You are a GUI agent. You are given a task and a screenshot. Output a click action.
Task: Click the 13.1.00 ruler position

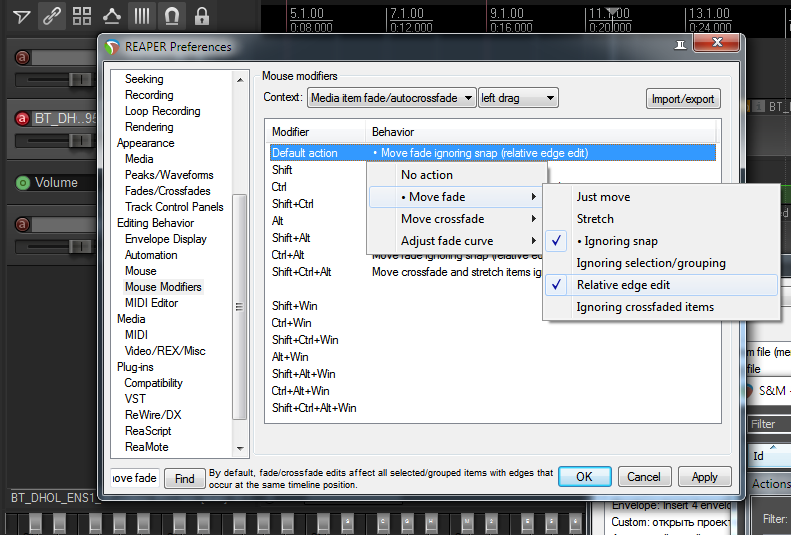(x=709, y=13)
